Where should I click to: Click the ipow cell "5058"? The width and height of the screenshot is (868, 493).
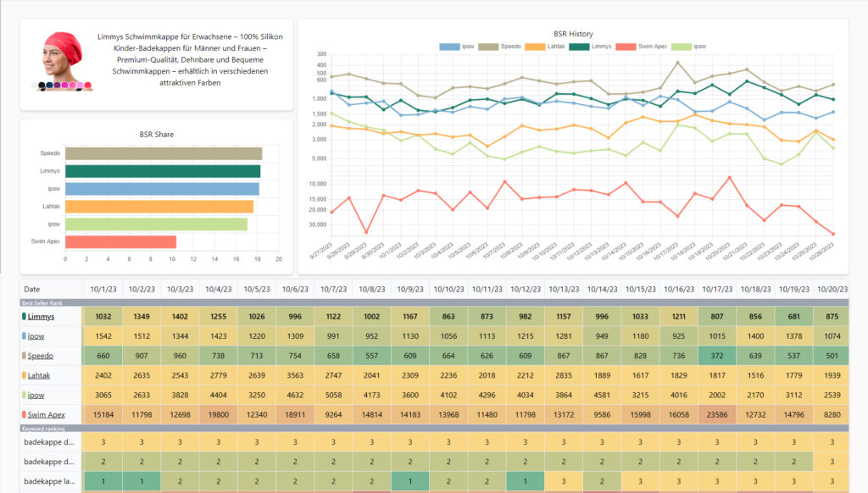(333, 395)
